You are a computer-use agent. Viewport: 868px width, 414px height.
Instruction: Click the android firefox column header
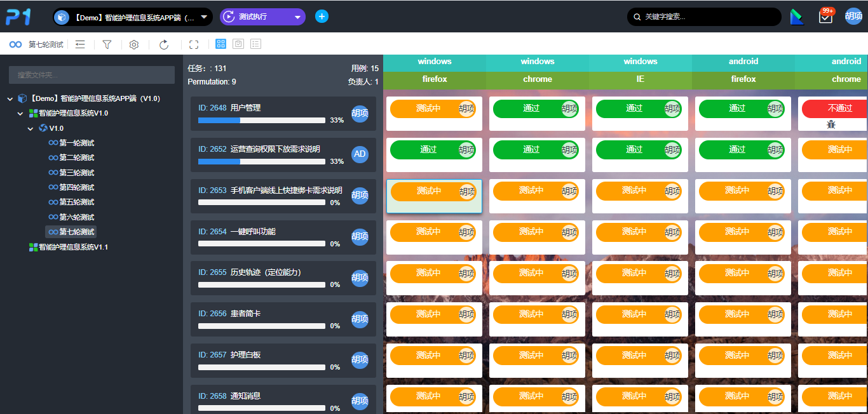pyautogui.click(x=743, y=70)
